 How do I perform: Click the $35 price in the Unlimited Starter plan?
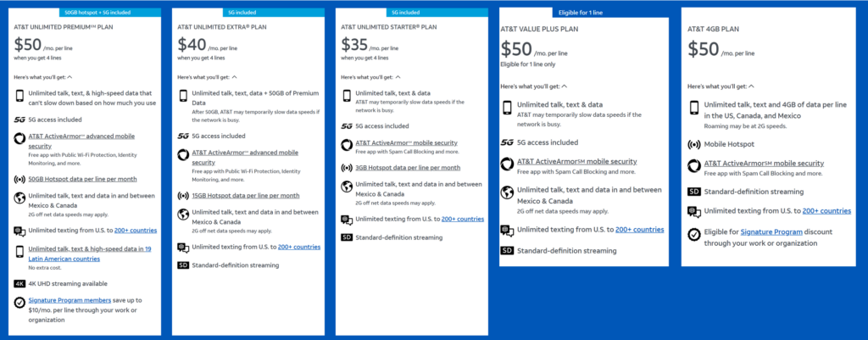click(x=355, y=45)
